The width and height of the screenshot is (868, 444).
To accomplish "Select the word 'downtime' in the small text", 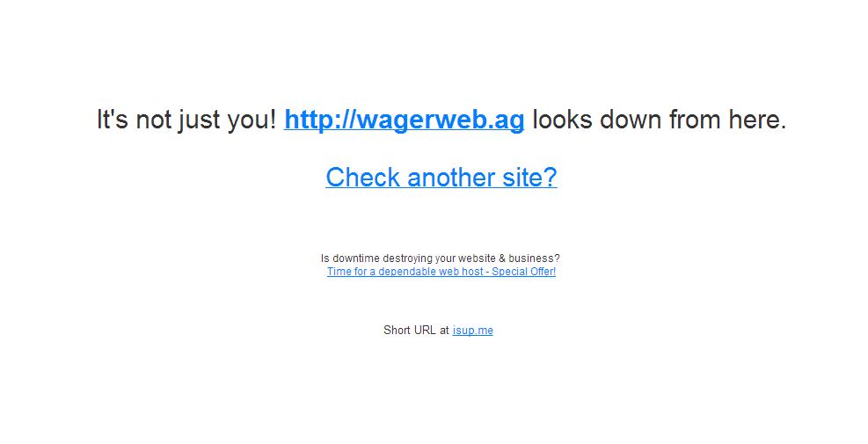I will [356, 258].
